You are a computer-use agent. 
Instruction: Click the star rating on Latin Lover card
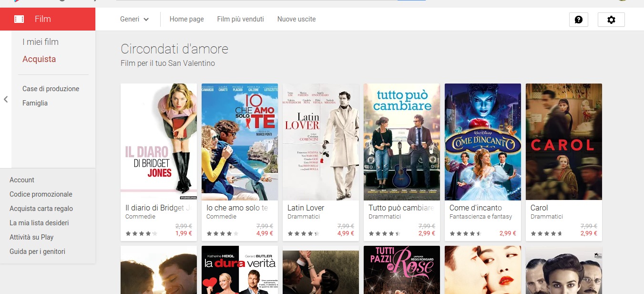pyautogui.click(x=303, y=234)
